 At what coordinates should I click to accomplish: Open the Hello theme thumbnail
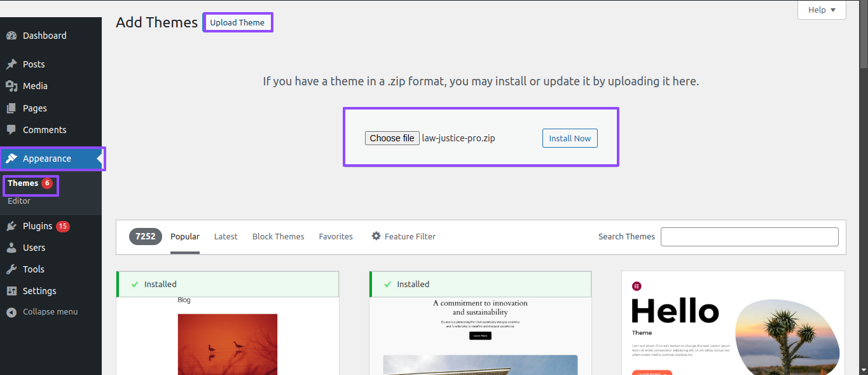(x=733, y=323)
